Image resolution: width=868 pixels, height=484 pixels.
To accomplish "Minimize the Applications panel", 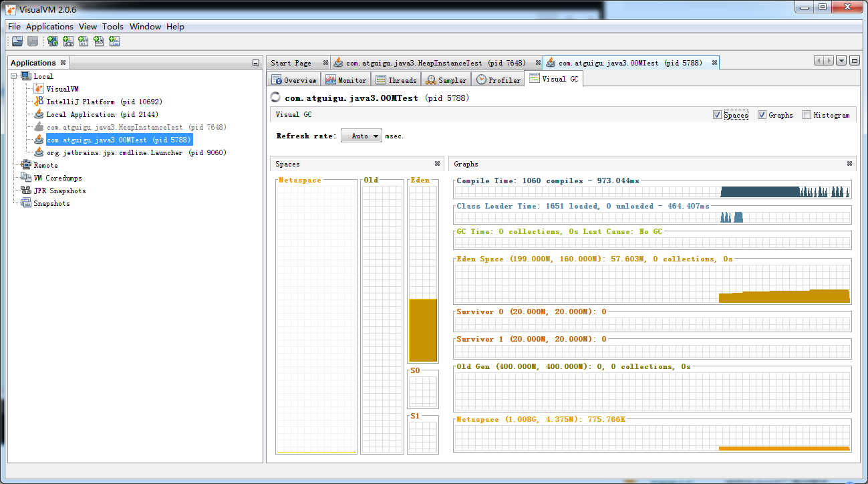I will click(256, 63).
